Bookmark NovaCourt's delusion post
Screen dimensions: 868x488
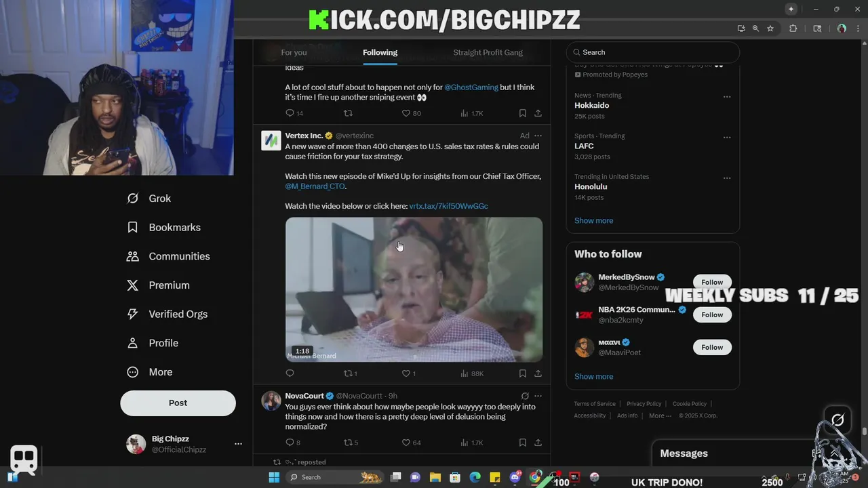(x=522, y=443)
